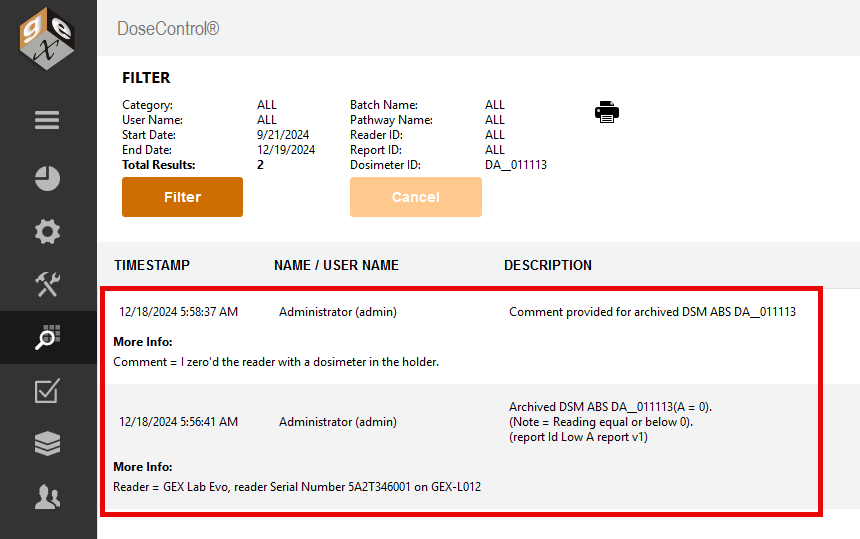Viewport: 860px width, 539px height.
Task: Click Administrator (admin) in the 5:56:41 AM row
Action: coord(338,422)
